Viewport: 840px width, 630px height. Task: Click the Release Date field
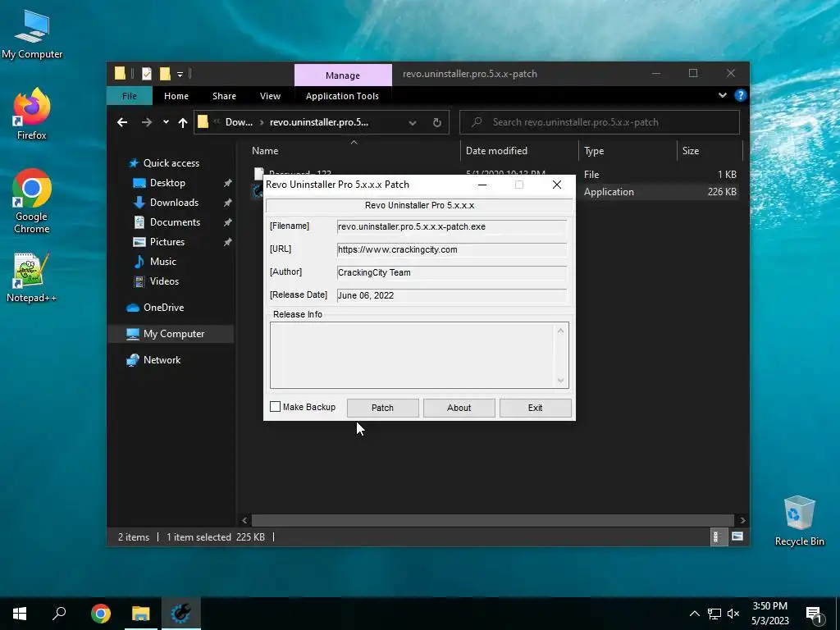tap(451, 295)
